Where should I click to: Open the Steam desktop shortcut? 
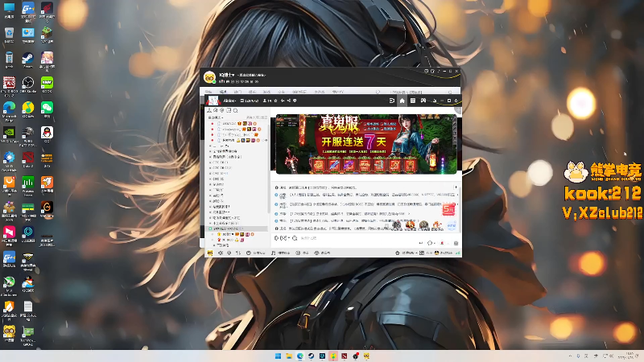[x=28, y=60]
